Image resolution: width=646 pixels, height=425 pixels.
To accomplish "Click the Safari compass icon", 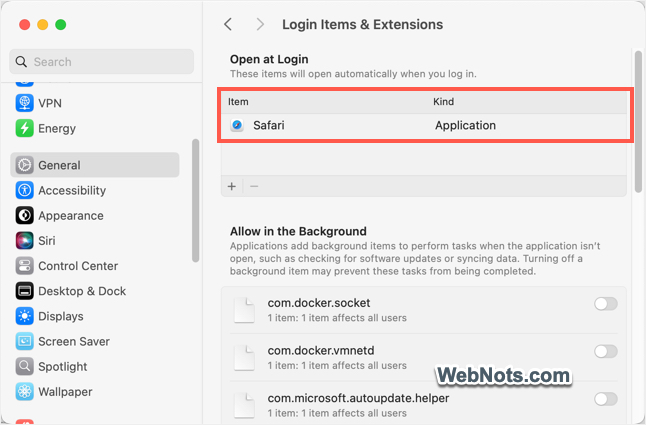I will (x=237, y=125).
